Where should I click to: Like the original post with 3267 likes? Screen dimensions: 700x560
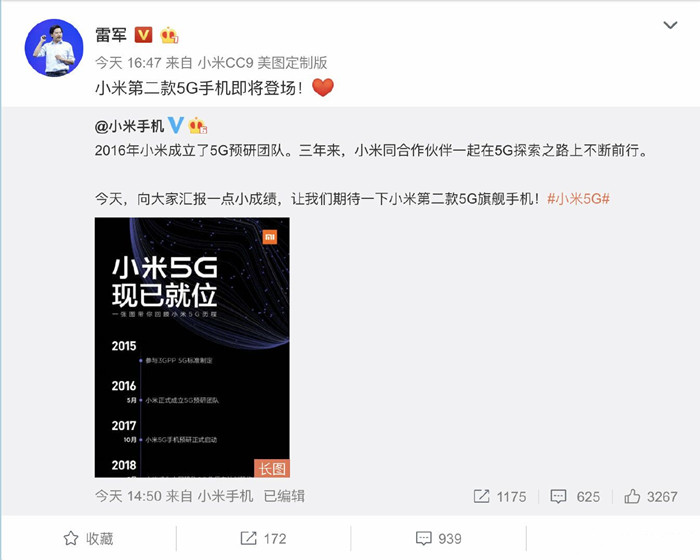pos(651,496)
